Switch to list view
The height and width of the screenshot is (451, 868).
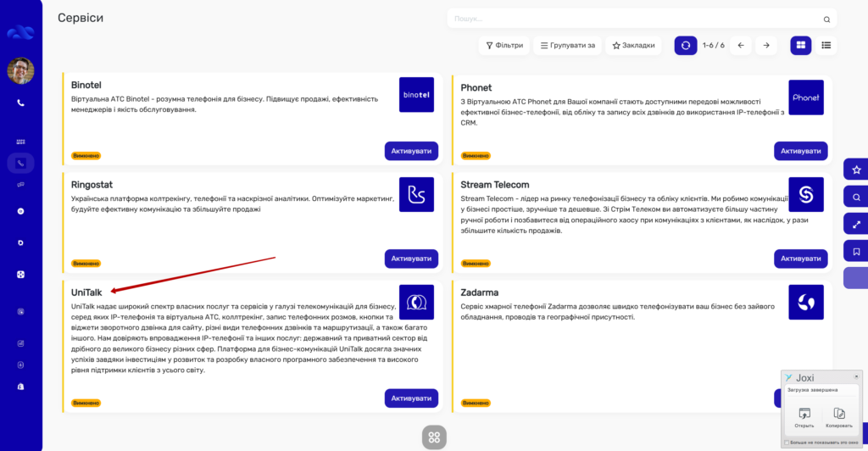coord(826,45)
